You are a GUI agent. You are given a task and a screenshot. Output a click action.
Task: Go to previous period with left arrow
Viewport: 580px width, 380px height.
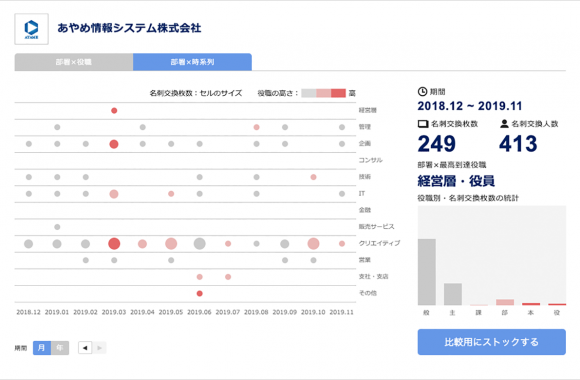point(85,348)
